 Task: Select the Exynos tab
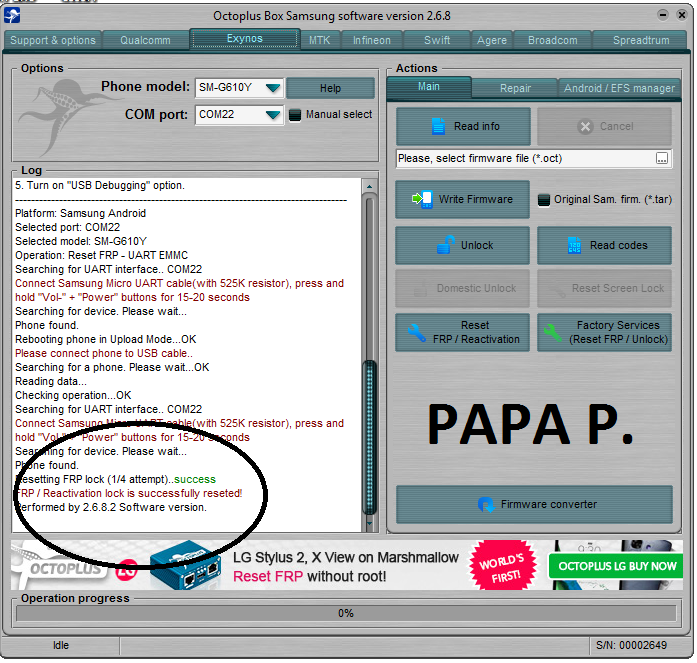[244, 39]
